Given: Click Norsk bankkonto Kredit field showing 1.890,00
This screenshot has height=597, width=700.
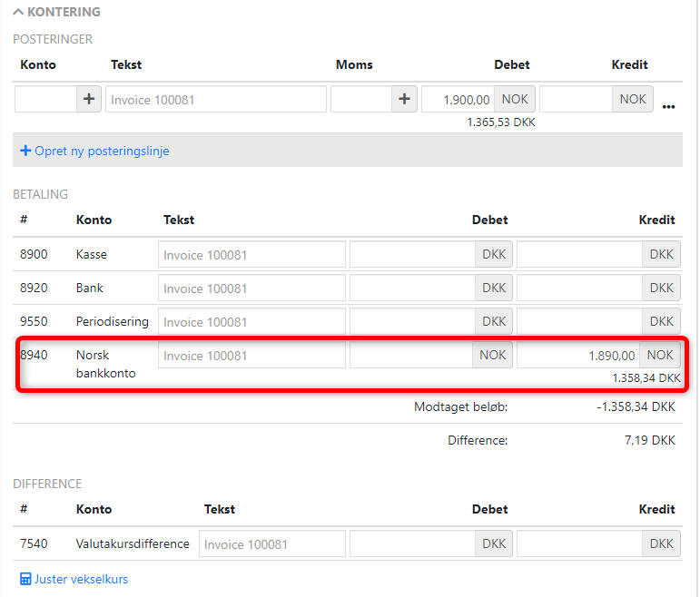Looking at the screenshot, I should (x=578, y=356).
